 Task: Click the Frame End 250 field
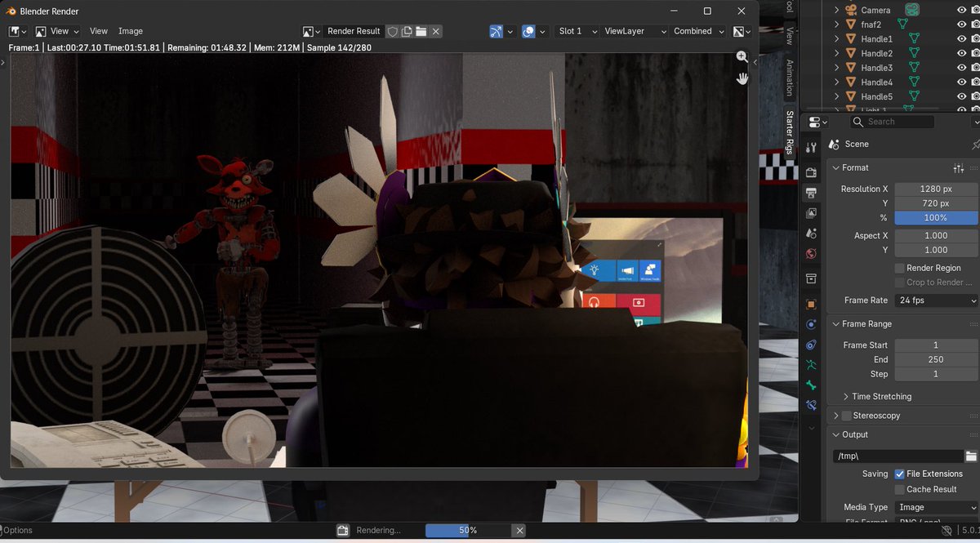936,359
